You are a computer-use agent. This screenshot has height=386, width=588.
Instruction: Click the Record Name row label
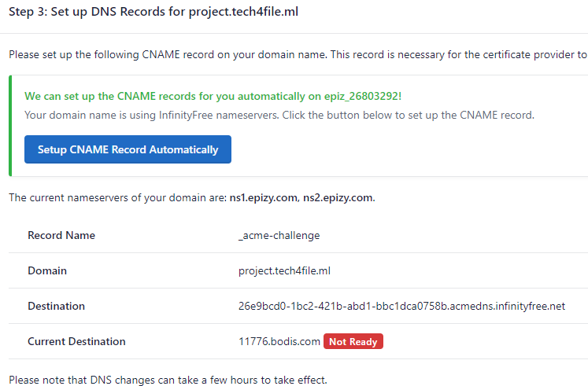click(61, 235)
